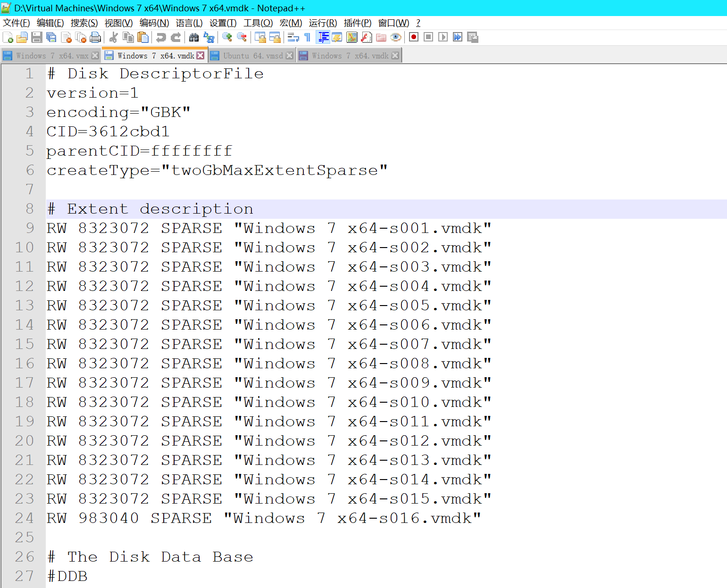Image resolution: width=727 pixels, height=588 pixels.
Task: Cut selection using the scissors icon
Action: pyautogui.click(x=113, y=37)
